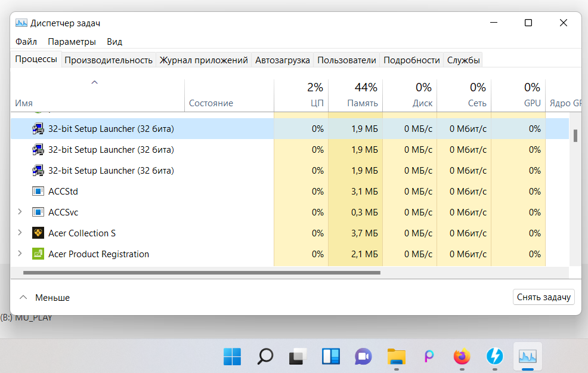Open taskbar Search
The height and width of the screenshot is (373, 588).
point(265,356)
